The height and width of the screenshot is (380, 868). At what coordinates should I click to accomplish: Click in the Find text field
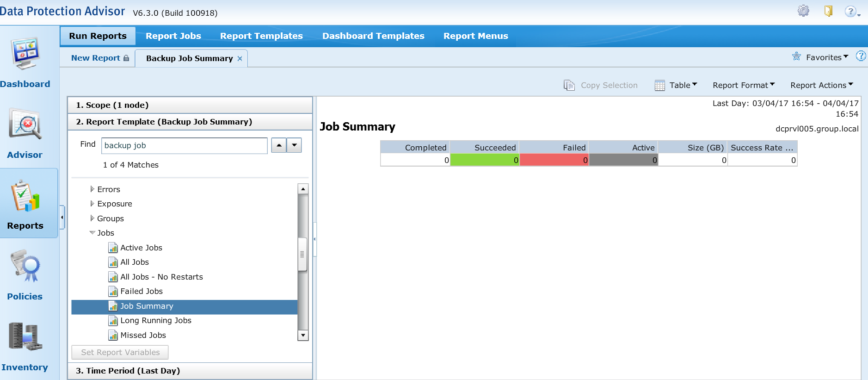point(184,145)
